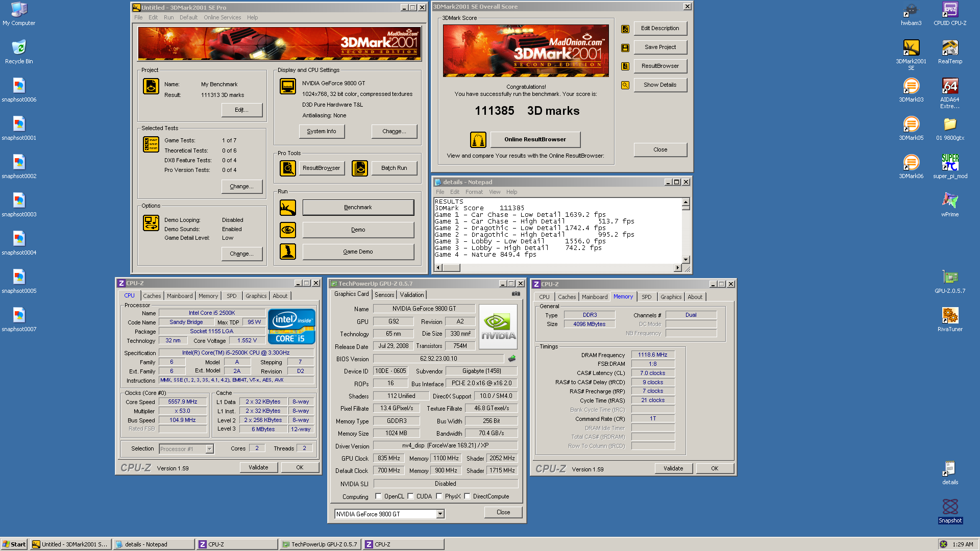The height and width of the screenshot is (551, 980).
Task: Click the system tray icon beside the clock
Action: tap(943, 544)
